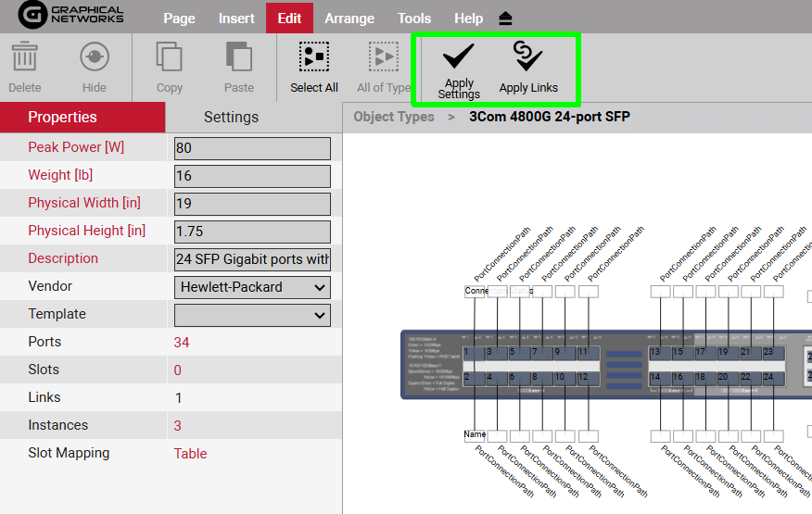Click the All of Type icon
The width and height of the screenshot is (812, 514).
[x=383, y=58]
